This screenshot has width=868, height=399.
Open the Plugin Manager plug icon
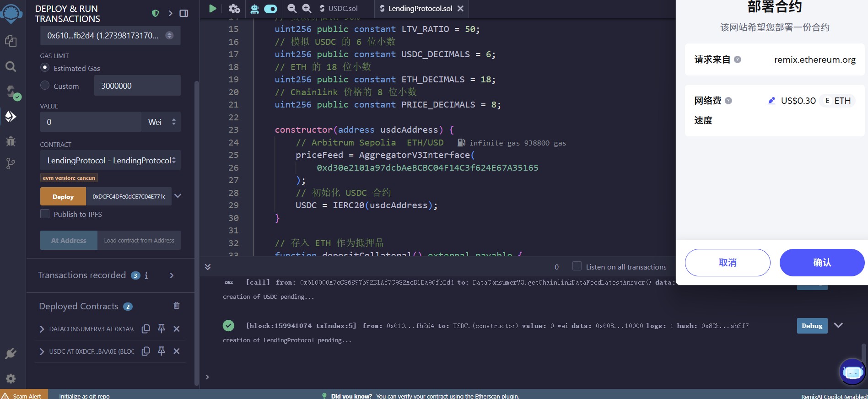point(11,353)
